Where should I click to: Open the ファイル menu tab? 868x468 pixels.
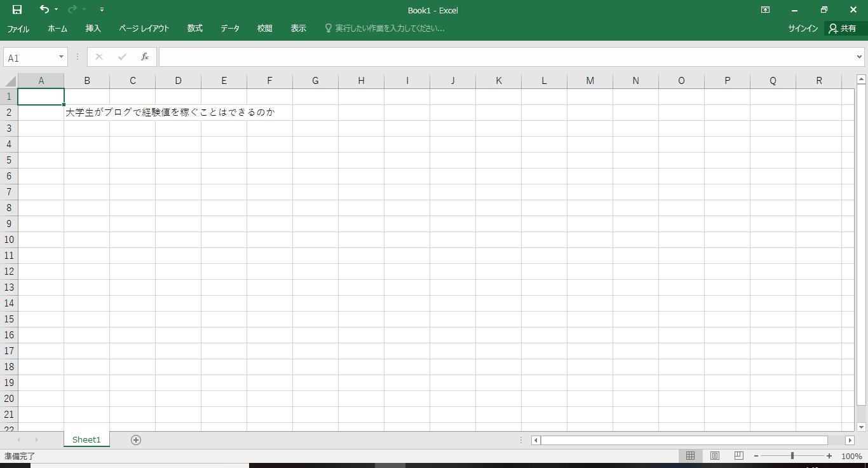[x=18, y=29]
